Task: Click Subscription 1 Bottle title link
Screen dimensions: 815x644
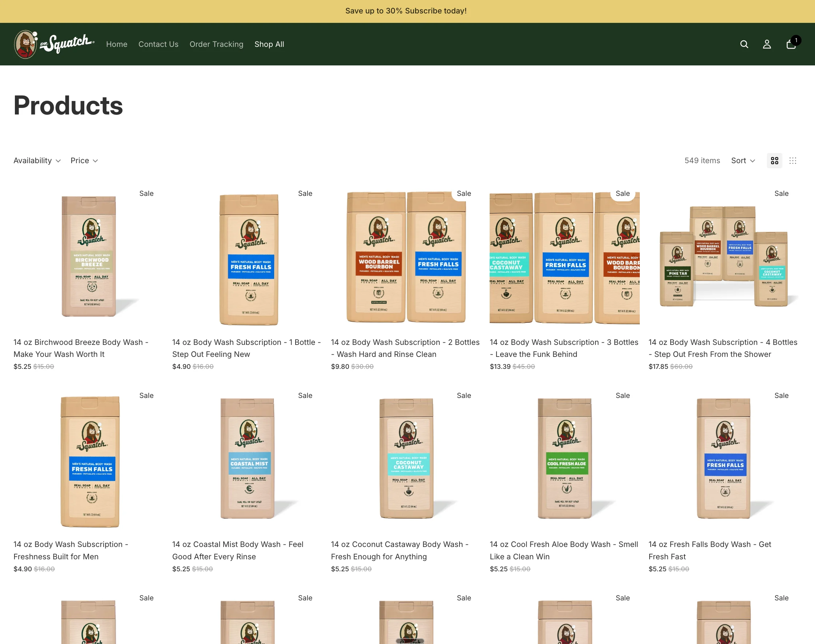Action: pyautogui.click(x=247, y=348)
